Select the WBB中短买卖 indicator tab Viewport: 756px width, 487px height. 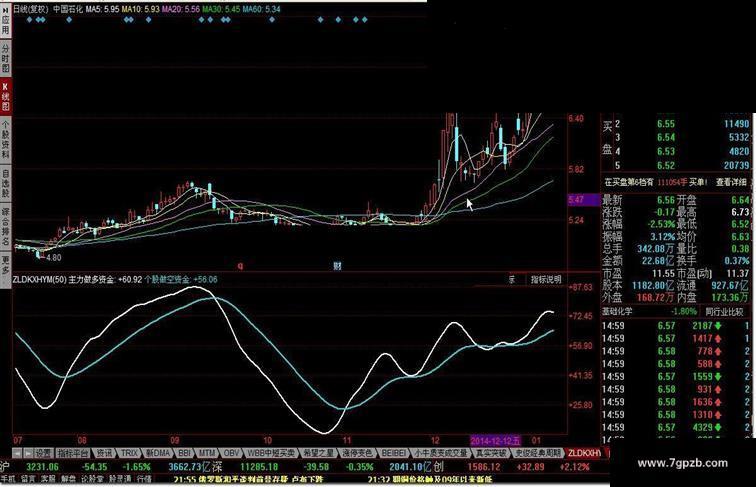[271, 453]
